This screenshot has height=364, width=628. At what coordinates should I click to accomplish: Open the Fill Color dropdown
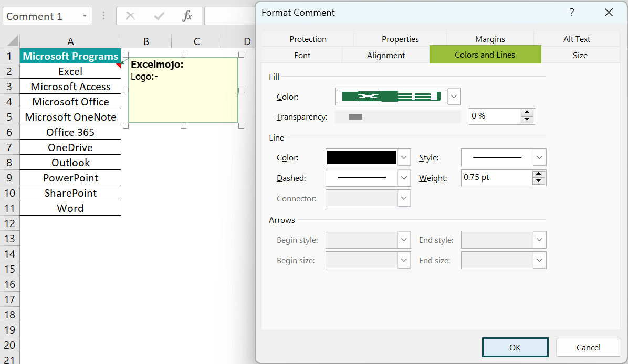[x=454, y=97]
